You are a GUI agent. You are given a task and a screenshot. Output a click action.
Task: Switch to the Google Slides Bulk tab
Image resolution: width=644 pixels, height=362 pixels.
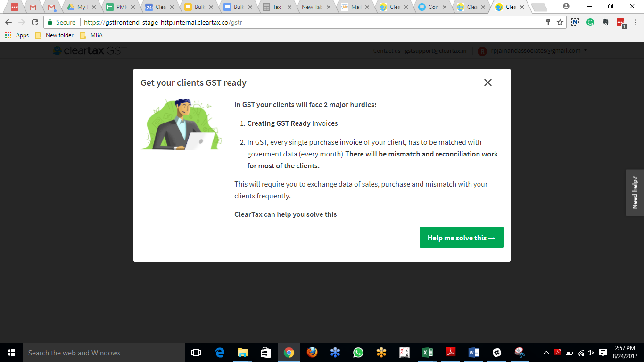(x=198, y=7)
